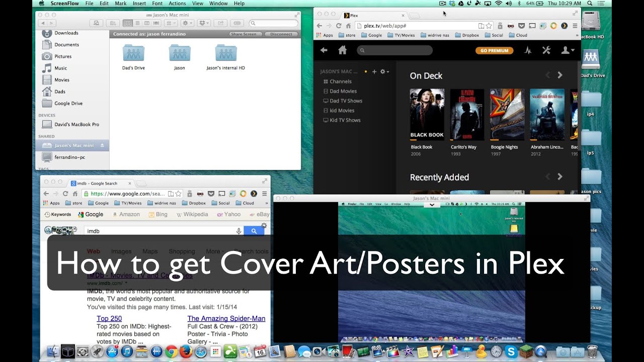Select Google Drive in Finder sidebar
The height and width of the screenshot is (362, 644).
(x=68, y=103)
